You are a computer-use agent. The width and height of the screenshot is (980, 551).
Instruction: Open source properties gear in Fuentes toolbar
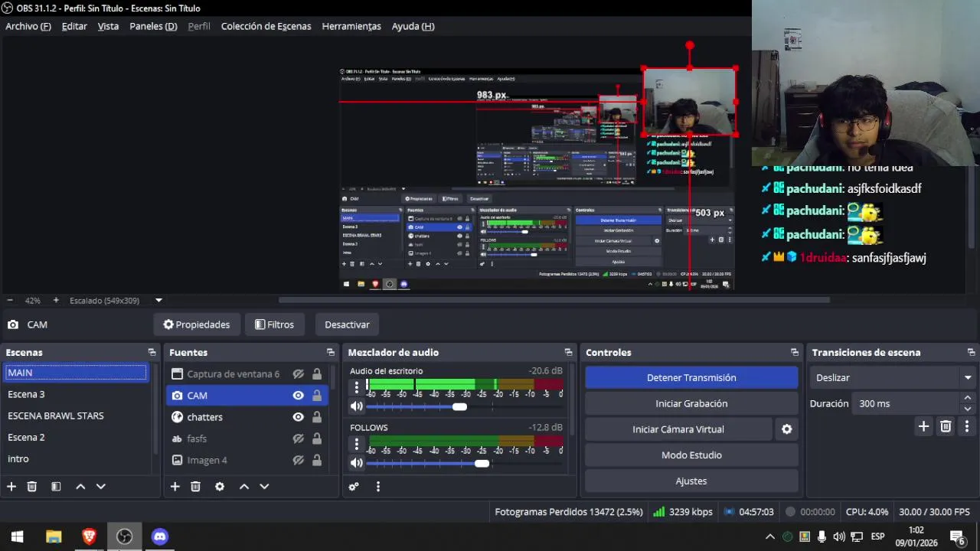[x=220, y=487]
